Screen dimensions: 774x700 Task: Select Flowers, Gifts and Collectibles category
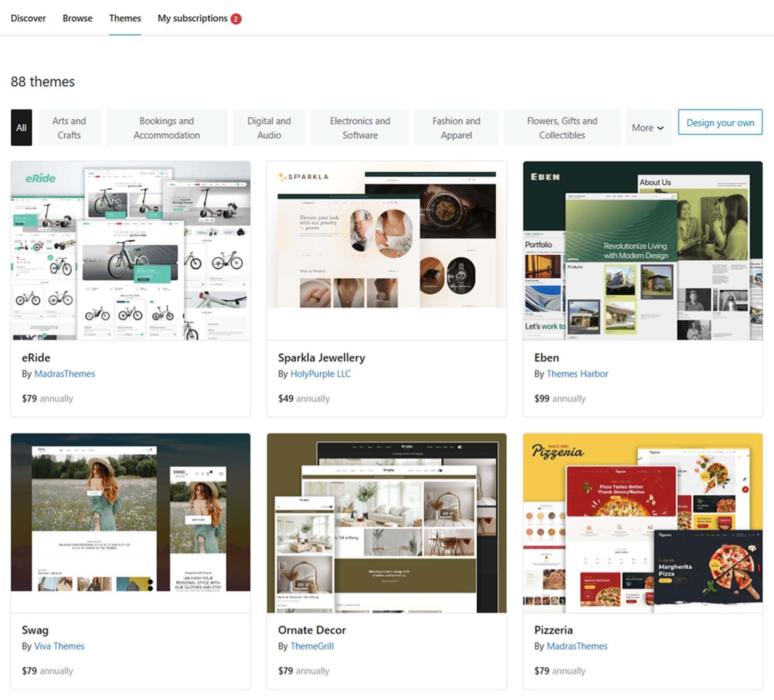tap(562, 128)
